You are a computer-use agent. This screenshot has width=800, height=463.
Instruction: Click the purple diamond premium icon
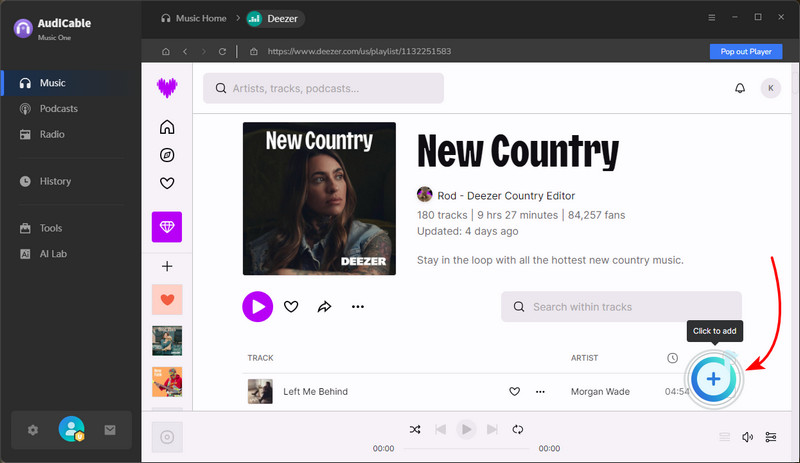[167, 227]
